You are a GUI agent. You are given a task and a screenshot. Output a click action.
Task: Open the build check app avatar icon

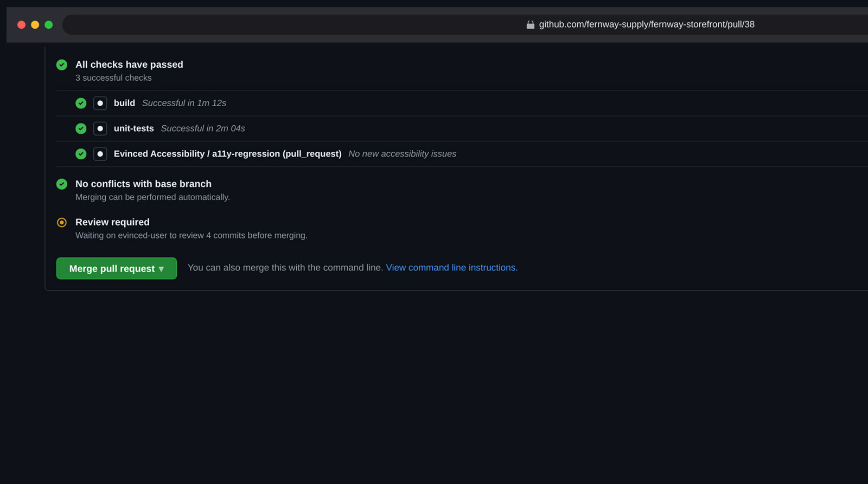[100, 103]
